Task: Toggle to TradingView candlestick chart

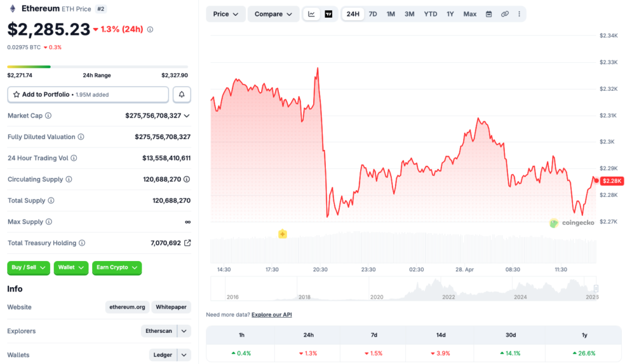Action: [x=328, y=13]
